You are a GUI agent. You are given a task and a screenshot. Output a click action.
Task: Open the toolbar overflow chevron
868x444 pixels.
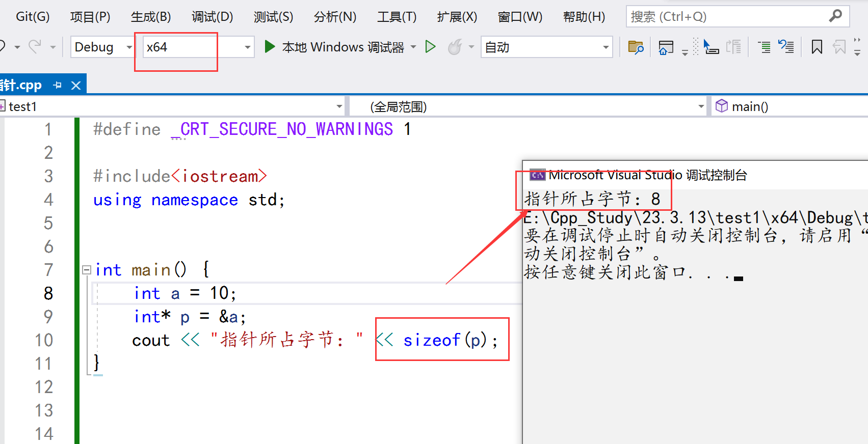pyautogui.click(x=857, y=46)
